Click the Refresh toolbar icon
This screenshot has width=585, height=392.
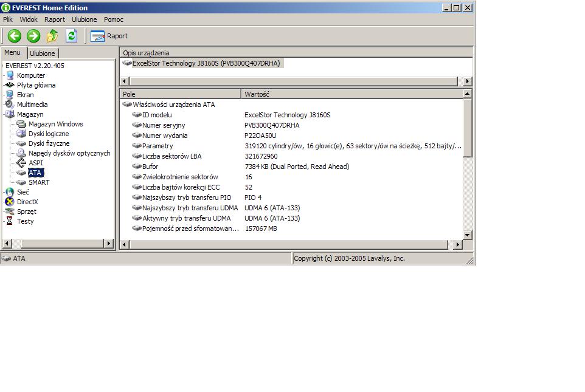pos(72,36)
